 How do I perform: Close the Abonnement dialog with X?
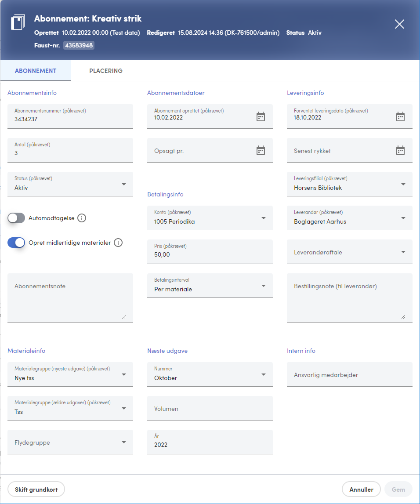point(399,24)
